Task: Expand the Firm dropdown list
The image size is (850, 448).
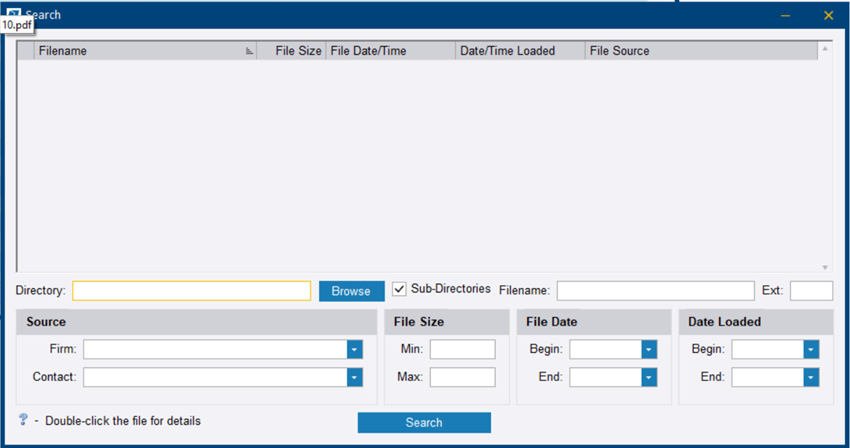Action: click(x=354, y=349)
